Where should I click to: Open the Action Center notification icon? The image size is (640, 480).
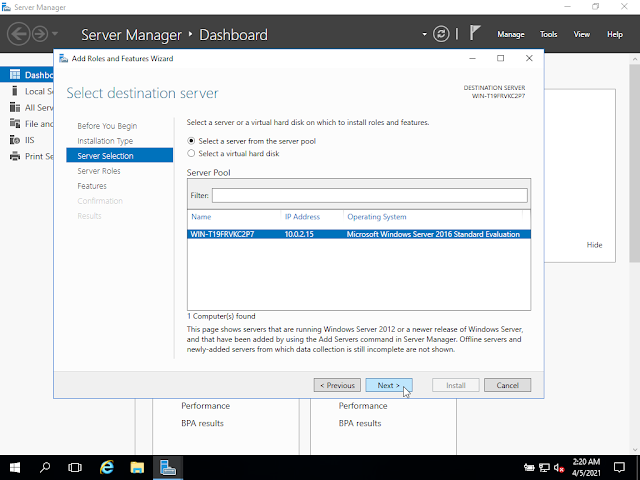[619, 467]
